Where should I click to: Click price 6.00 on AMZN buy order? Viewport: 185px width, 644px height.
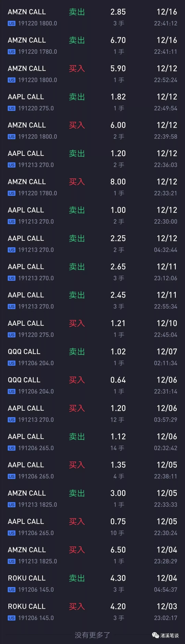pyautogui.click(x=118, y=125)
